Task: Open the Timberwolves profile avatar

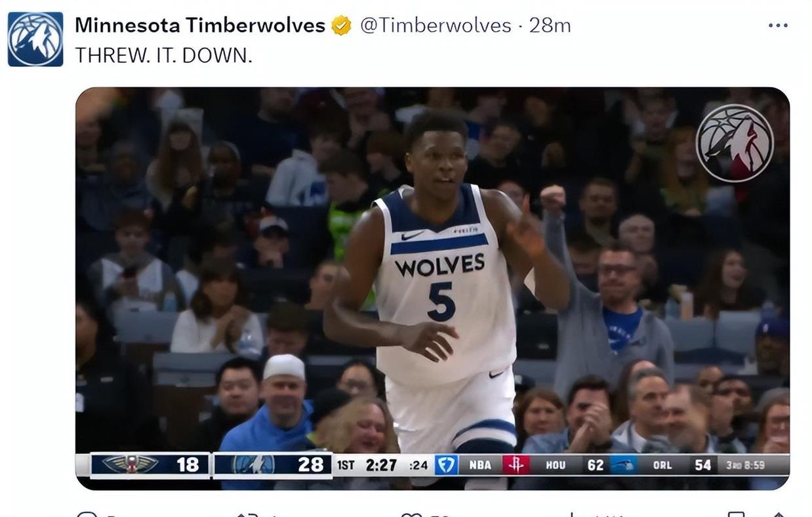Action: point(35,39)
